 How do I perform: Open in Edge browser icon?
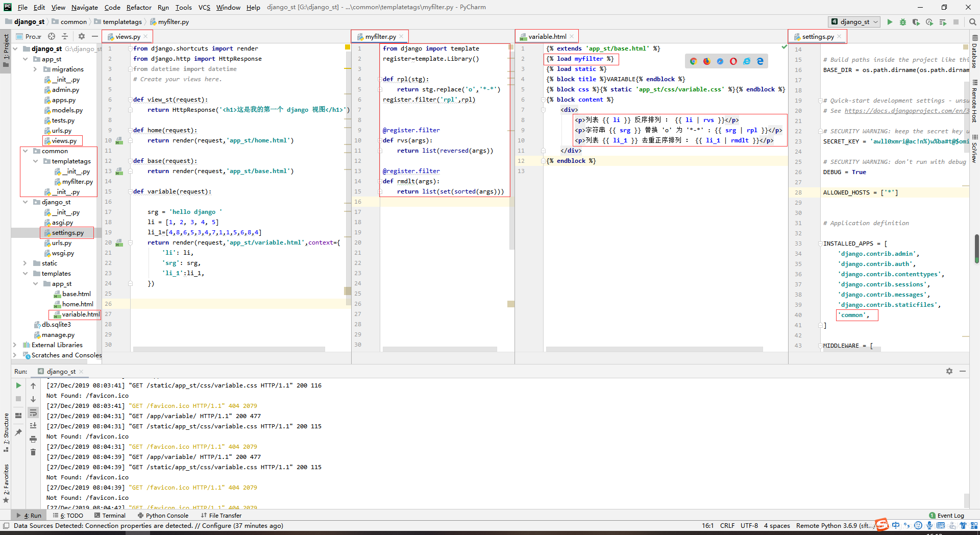click(760, 61)
